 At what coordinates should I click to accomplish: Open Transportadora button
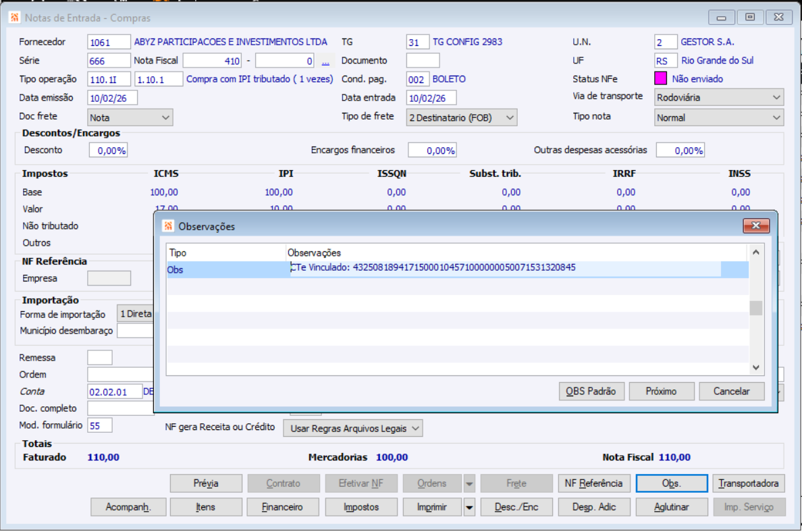[748, 483]
